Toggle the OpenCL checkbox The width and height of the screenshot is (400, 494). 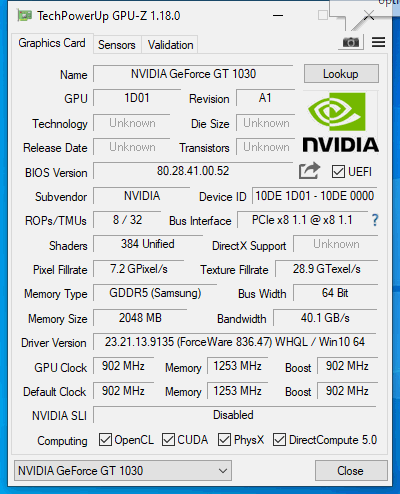coord(105,440)
